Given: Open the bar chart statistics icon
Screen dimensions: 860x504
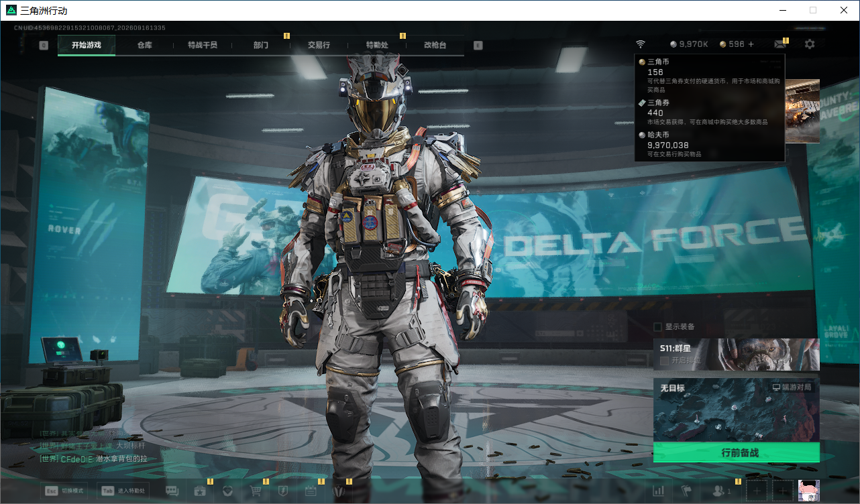Looking at the screenshot, I should 659,491.
